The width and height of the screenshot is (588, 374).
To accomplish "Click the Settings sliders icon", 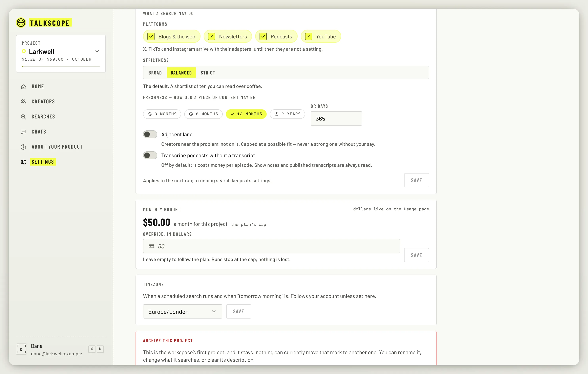I will tap(23, 162).
